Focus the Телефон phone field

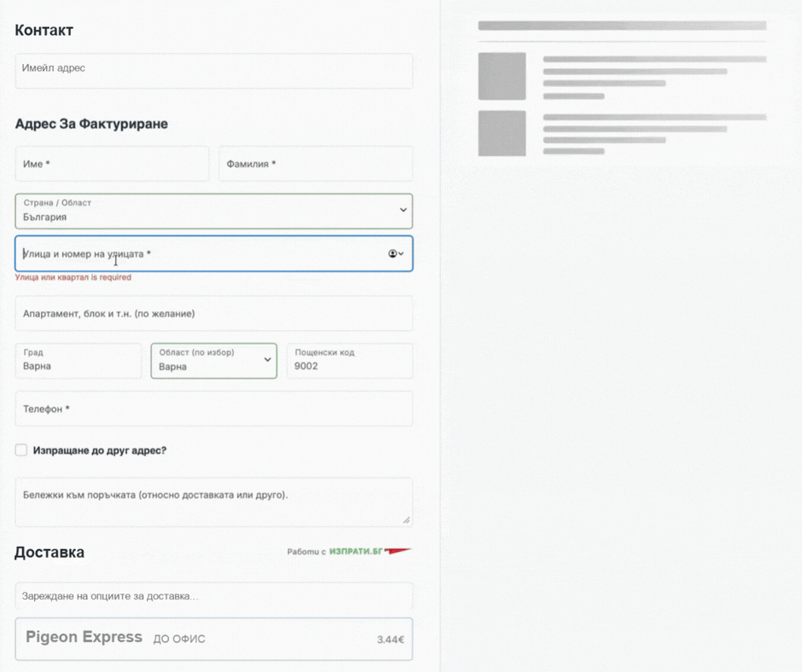point(214,408)
